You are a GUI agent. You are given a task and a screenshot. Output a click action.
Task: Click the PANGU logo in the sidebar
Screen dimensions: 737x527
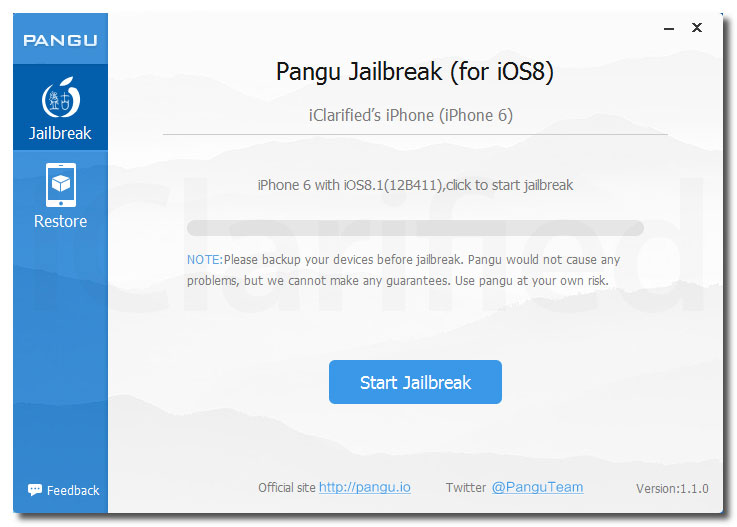[x=61, y=40]
